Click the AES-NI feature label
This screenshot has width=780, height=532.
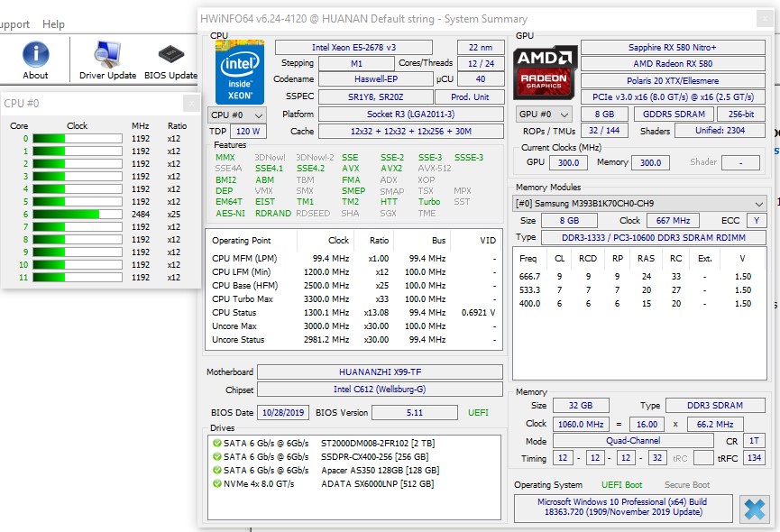click(230, 214)
